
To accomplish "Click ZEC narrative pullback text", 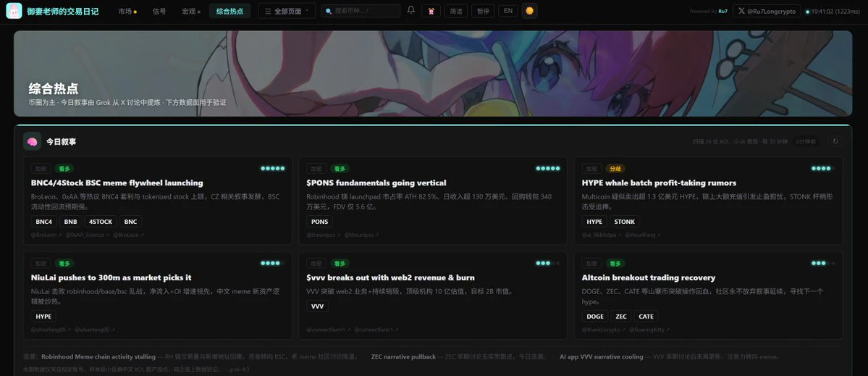I will pyautogui.click(x=403, y=356).
